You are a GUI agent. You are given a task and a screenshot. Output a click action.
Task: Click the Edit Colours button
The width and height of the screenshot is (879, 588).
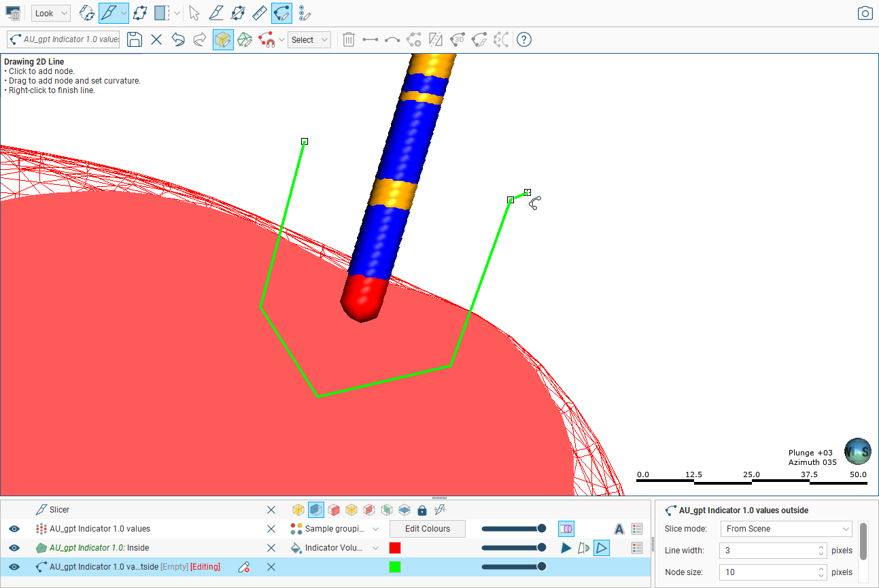tap(427, 529)
